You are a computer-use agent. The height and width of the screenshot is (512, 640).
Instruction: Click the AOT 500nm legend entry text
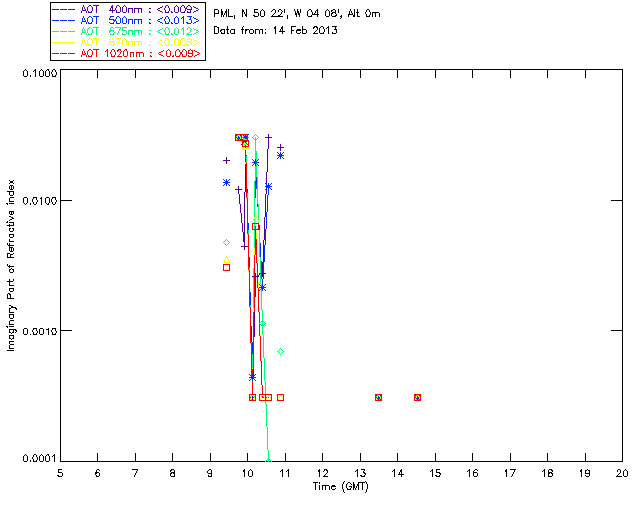point(140,20)
